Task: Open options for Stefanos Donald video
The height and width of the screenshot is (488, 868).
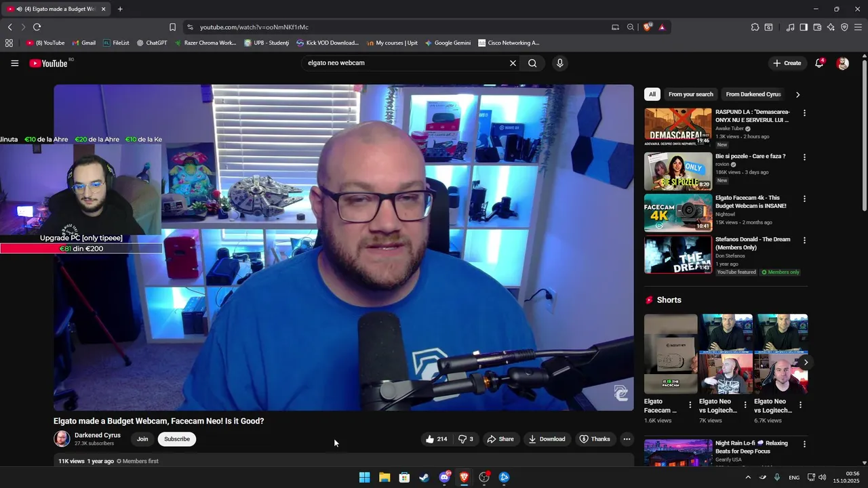Action: point(804,241)
